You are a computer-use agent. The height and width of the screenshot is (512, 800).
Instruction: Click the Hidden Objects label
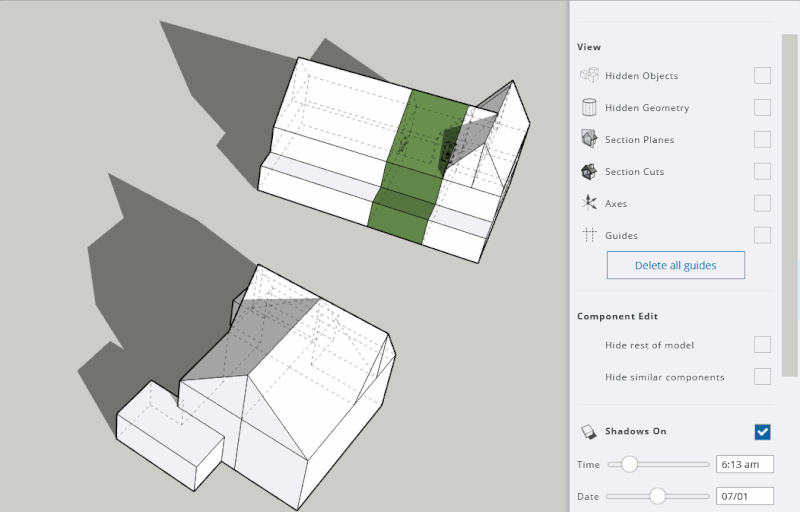[x=641, y=75]
